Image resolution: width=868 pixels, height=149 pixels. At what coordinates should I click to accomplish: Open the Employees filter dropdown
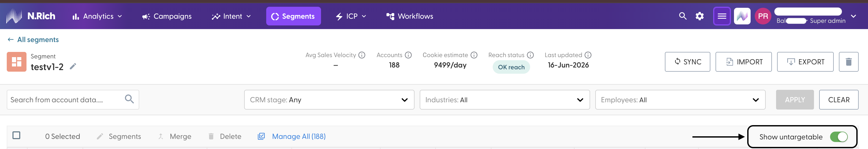[680, 100]
